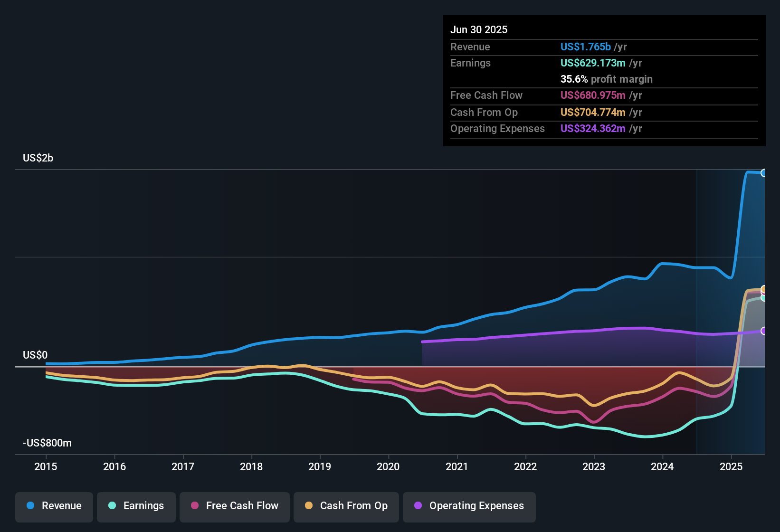Click the purple Operating Expenses end-point marker
Screen dimensions: 780x532
pos(763,331)
